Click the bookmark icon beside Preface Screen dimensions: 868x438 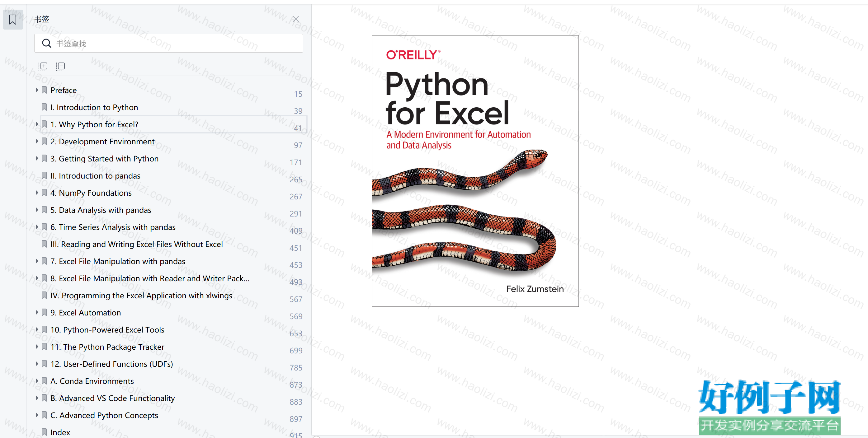[44, 90]
